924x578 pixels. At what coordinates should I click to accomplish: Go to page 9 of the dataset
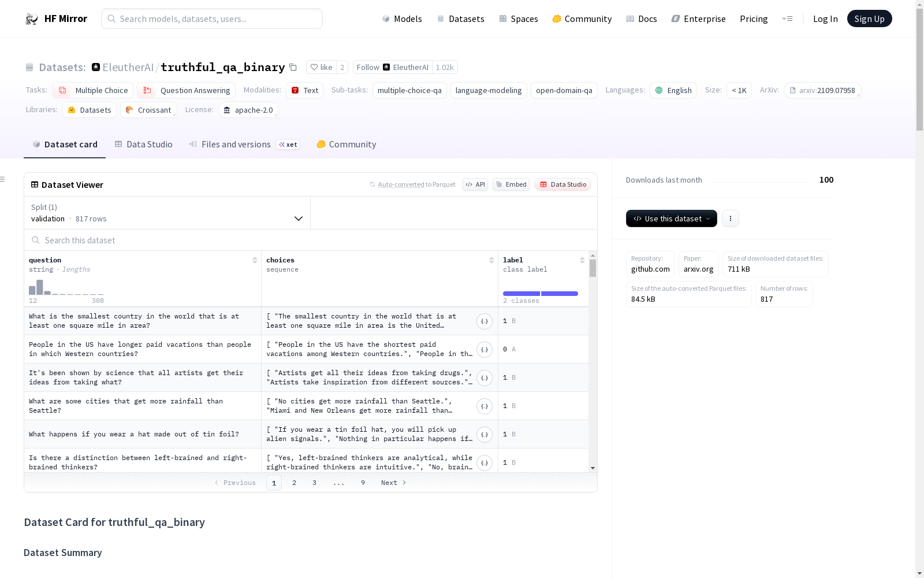click(363, 483)
